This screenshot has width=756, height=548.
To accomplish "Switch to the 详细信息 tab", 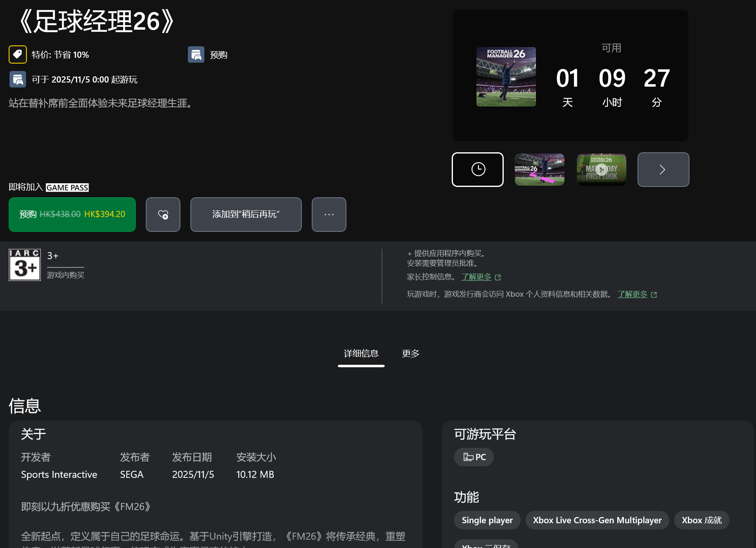I will click(x=361, y=354).
